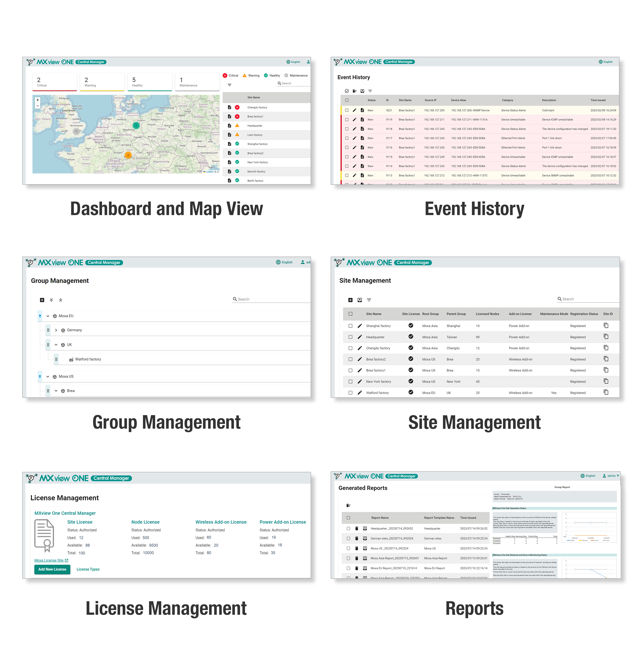Click add group icon in Group Management
This screenshot has width=644, height=658.
[x=42, y=300]
